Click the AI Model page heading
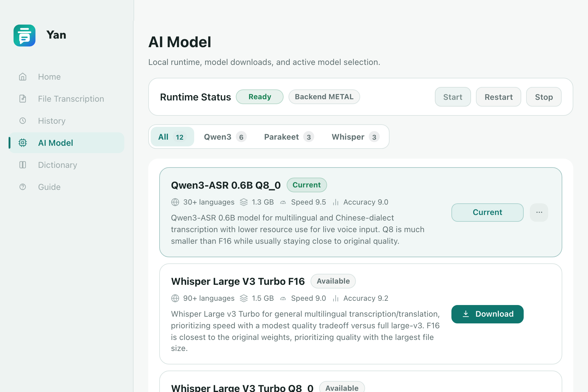Viewport: 588px width, 392px height. click(x=180, y=42)
